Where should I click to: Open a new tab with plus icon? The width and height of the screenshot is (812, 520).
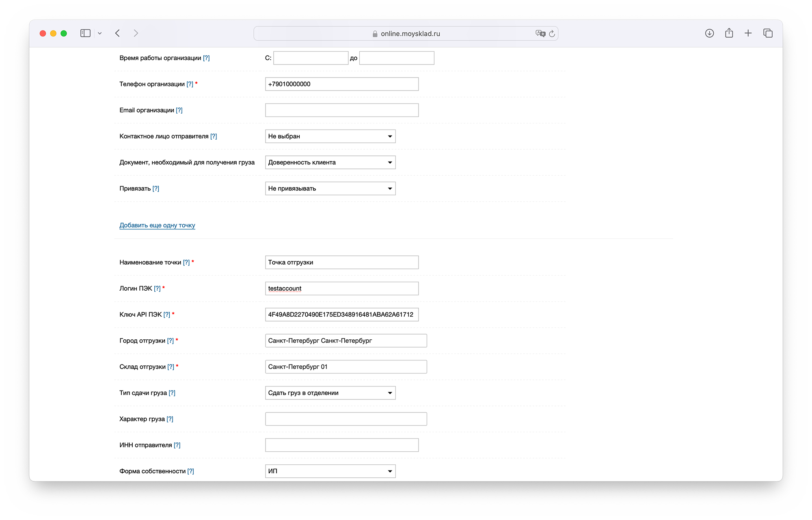coord(748,33)
